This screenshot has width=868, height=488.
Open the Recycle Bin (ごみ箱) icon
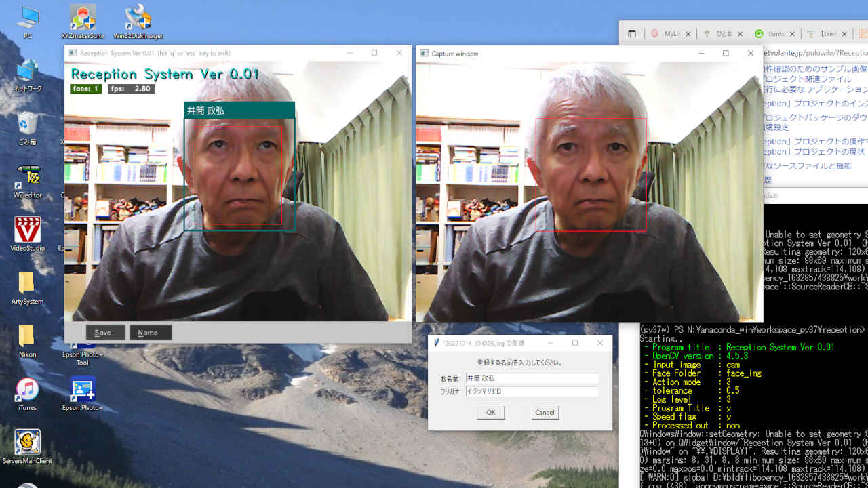point(27,125)
